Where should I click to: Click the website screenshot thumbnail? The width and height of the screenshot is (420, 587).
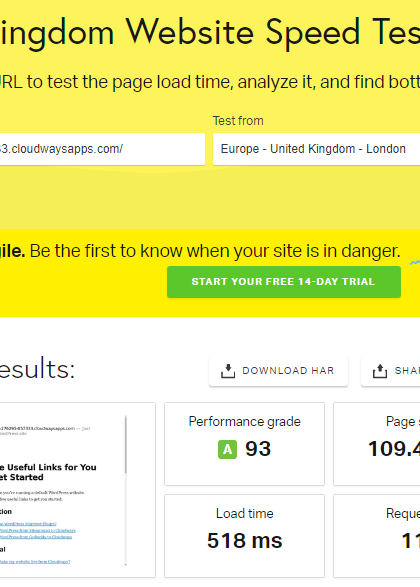[77, 490]
